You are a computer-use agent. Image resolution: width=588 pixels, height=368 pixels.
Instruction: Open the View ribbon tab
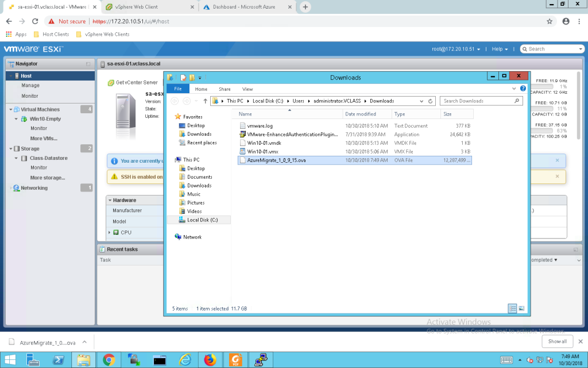point(247,89)
